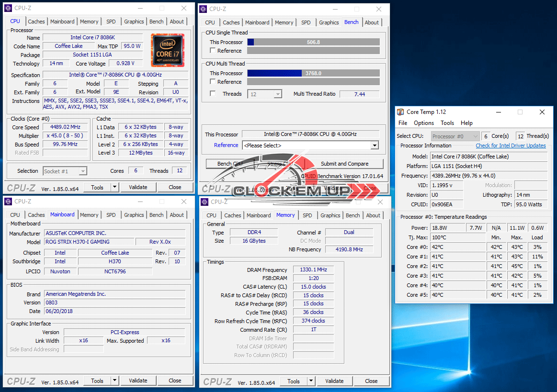Click the Intel Core i7 logo badge
Screen dimensions: 557x392
[x=168, y=49]
